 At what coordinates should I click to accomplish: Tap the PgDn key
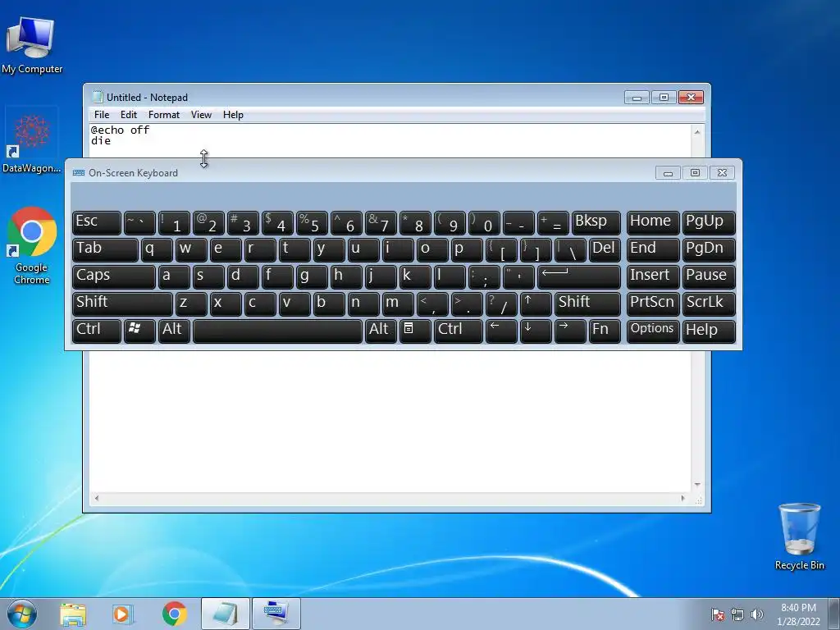tap(709, 249)
